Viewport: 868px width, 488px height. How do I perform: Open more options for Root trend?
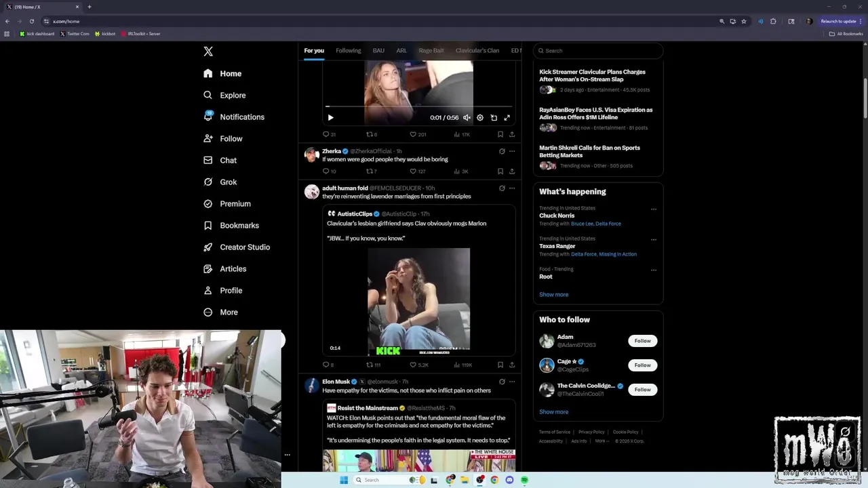[654, 270]
